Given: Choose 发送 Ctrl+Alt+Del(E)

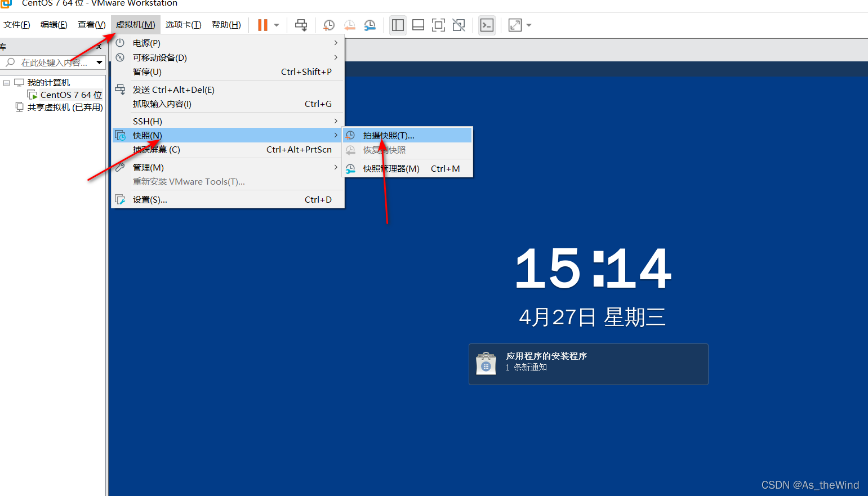Looking at the screenshot, I should tap(228, 90).
